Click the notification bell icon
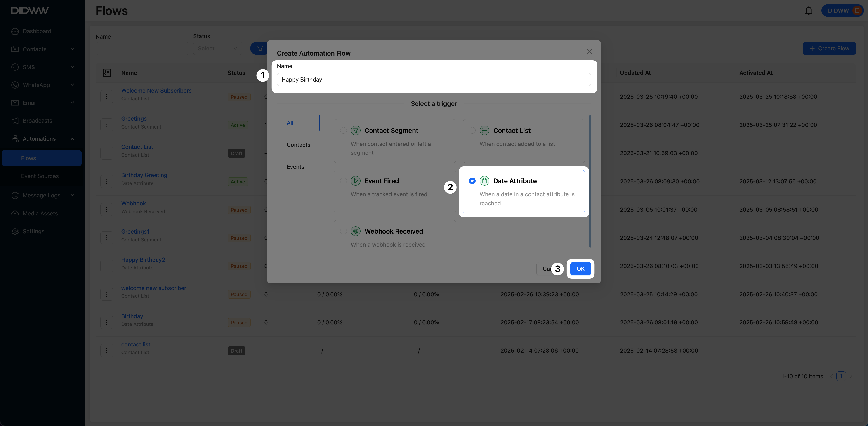This screenshot has width=868, height=426. click(808, 11)
